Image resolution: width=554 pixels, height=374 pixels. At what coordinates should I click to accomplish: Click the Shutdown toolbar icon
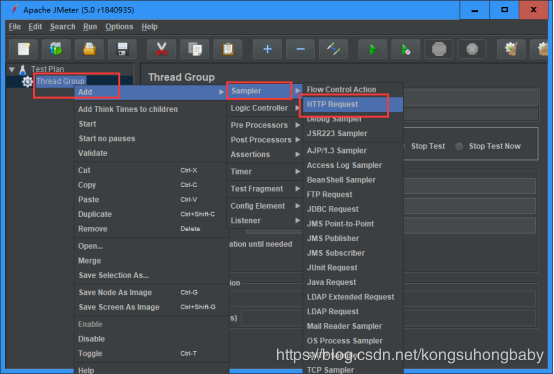tap(472, 49)
